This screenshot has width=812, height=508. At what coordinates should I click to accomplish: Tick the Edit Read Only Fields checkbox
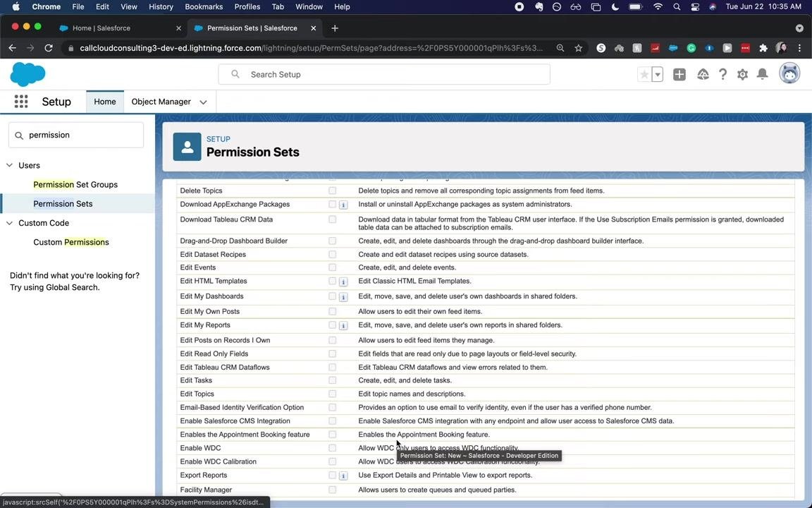pyautogui.click(x=333, y=354)
